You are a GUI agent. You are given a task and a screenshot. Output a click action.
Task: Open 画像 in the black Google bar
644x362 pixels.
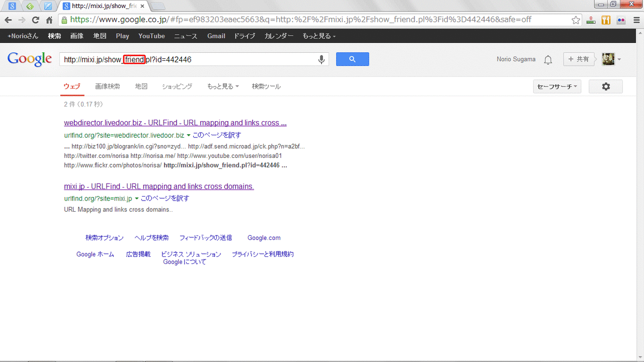coord(77,36)
